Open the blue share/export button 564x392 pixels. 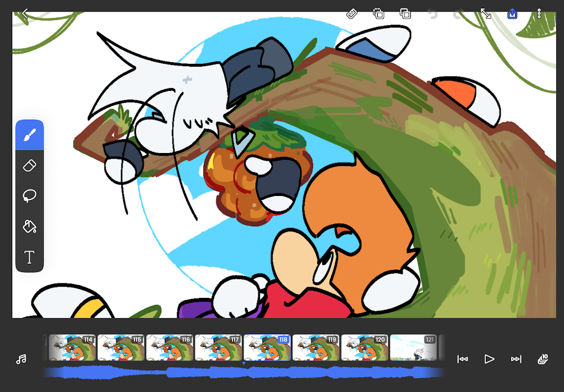click(512, 14)
